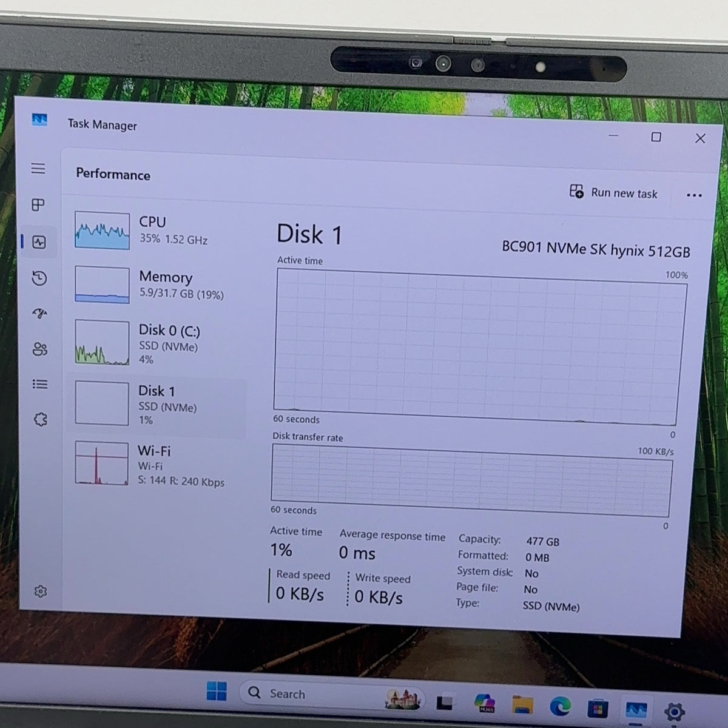Click the Disk 1 thumbnail graph in sidebar

point(102,403)
